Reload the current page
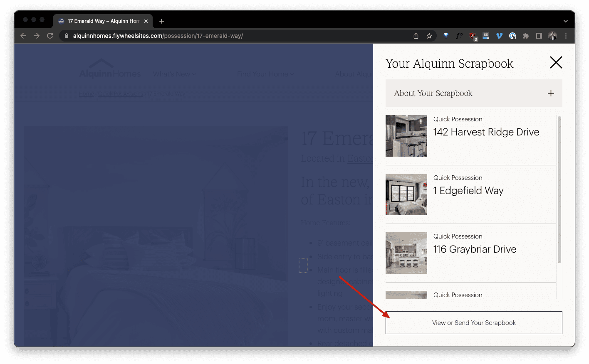This screenshot has height=364, width=589. (50, 36)
